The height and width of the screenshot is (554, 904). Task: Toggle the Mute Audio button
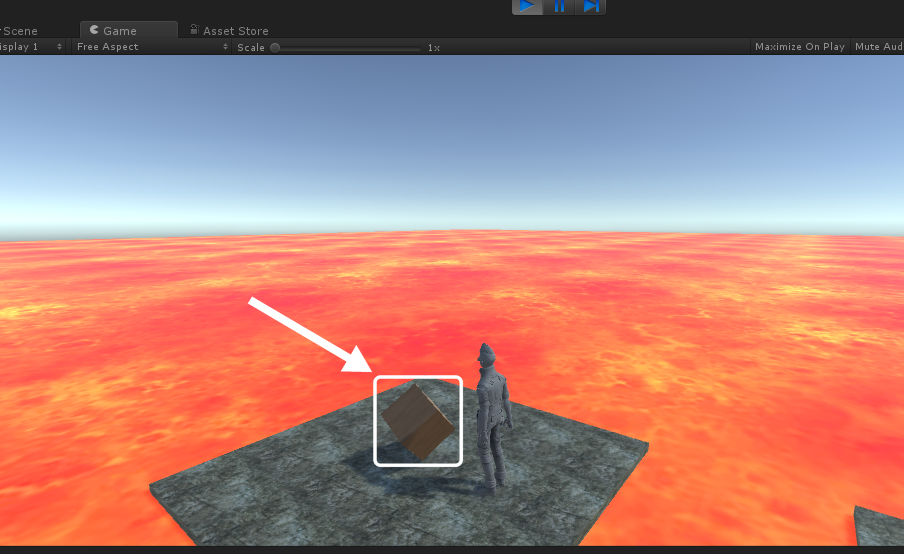click(878, 47)
